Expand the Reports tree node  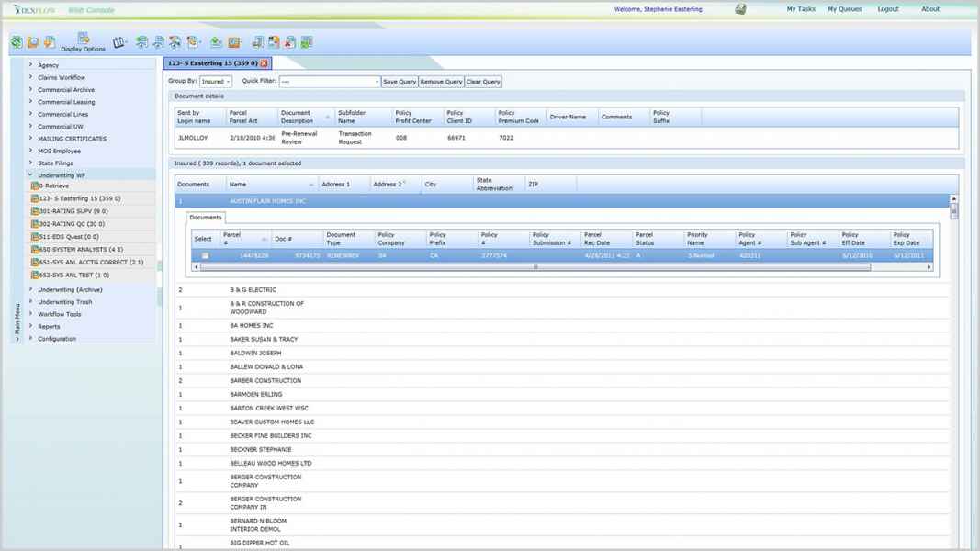[30, 326]
